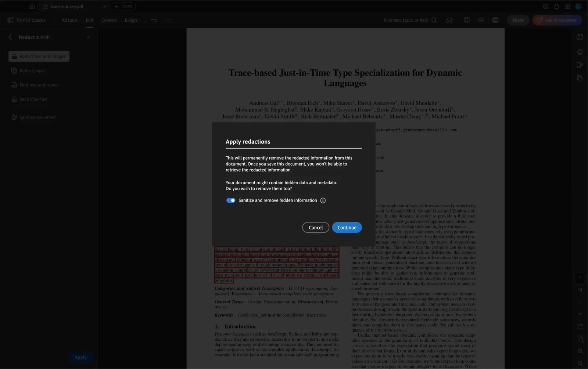
Task: Click the Save floppy disk icon
Action: point(467,20)
